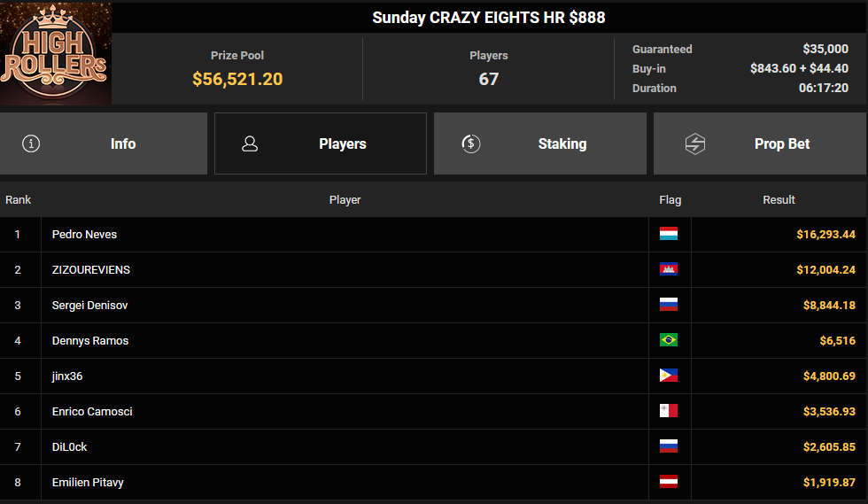Image resolution: width=868 pixels, height=504 pixels.
Task: Click the High Rollers logo
Action: click(x=55, y=53)
